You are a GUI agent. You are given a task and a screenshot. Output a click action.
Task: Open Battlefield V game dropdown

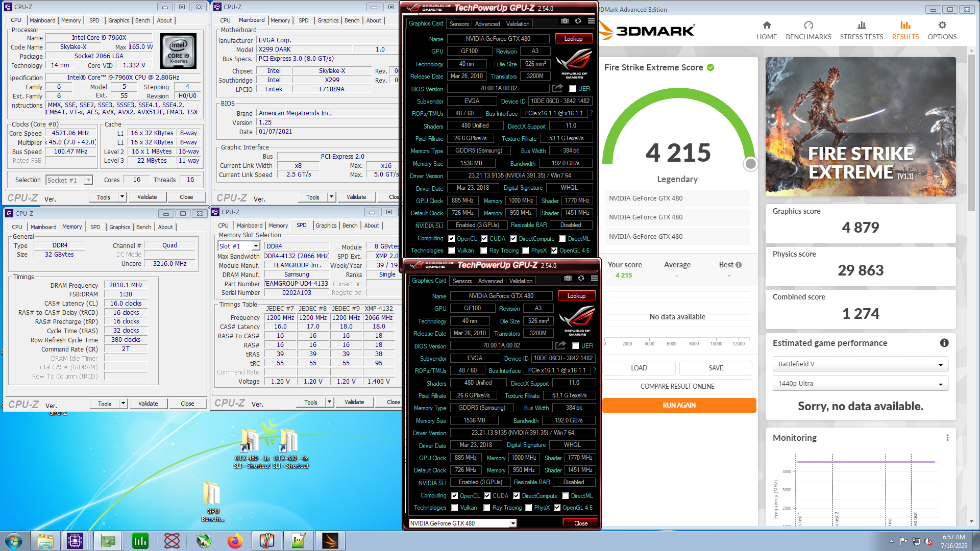(860, 364)
